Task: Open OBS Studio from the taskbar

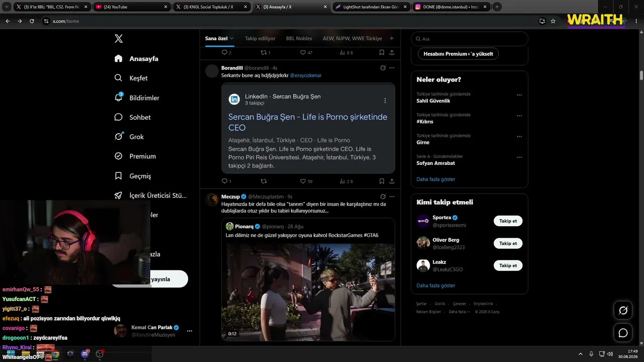Action: [x=100, y=354]
